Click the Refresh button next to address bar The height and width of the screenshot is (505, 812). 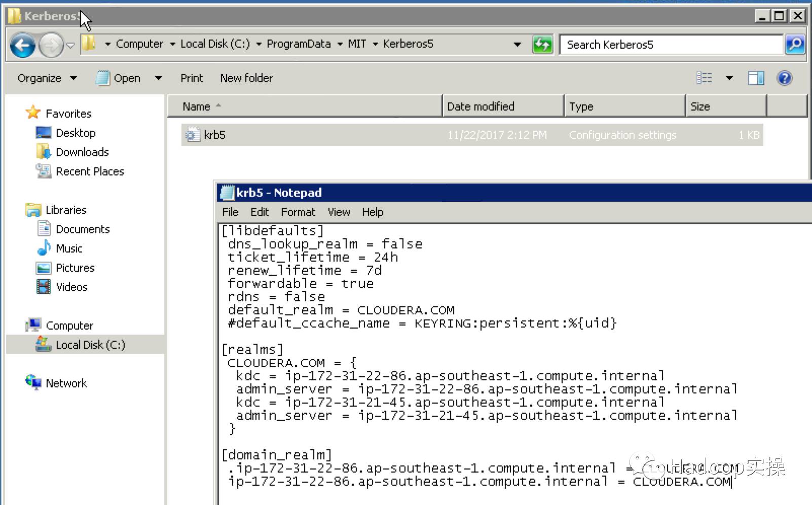(542, 45)
